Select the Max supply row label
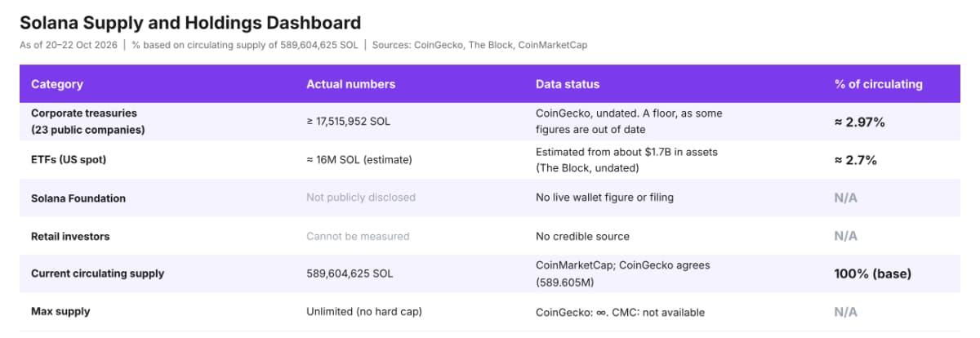This screenshot has width=980, height=338. 60,312
